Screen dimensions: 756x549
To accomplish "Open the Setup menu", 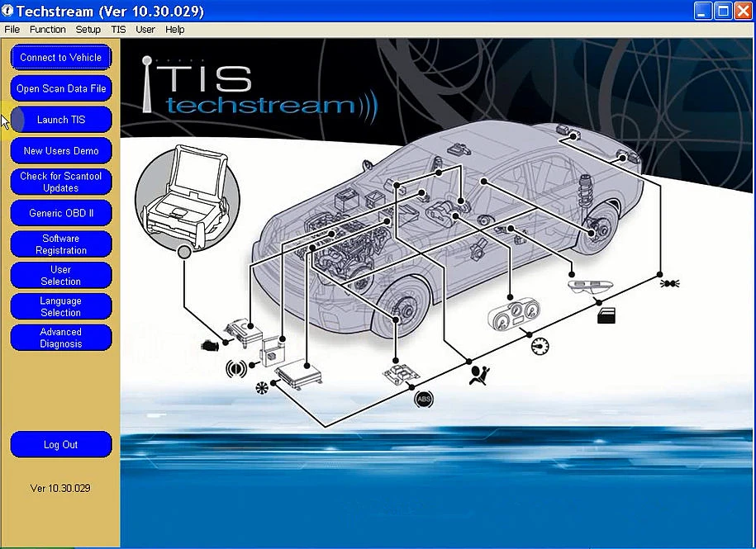I will pos(88,30).
